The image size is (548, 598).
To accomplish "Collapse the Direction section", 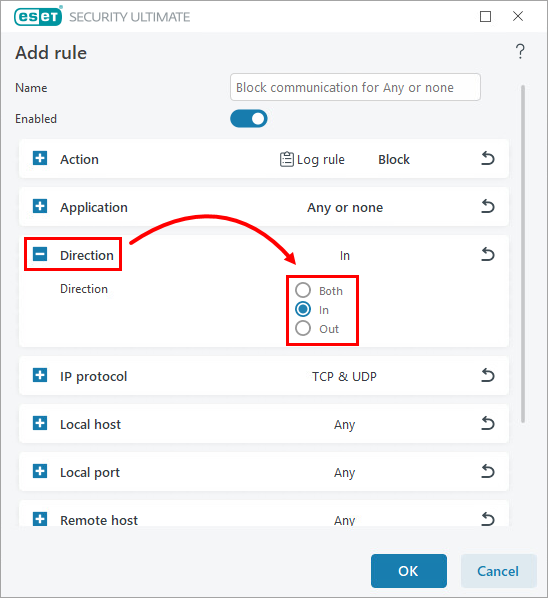I will point(40,254).
